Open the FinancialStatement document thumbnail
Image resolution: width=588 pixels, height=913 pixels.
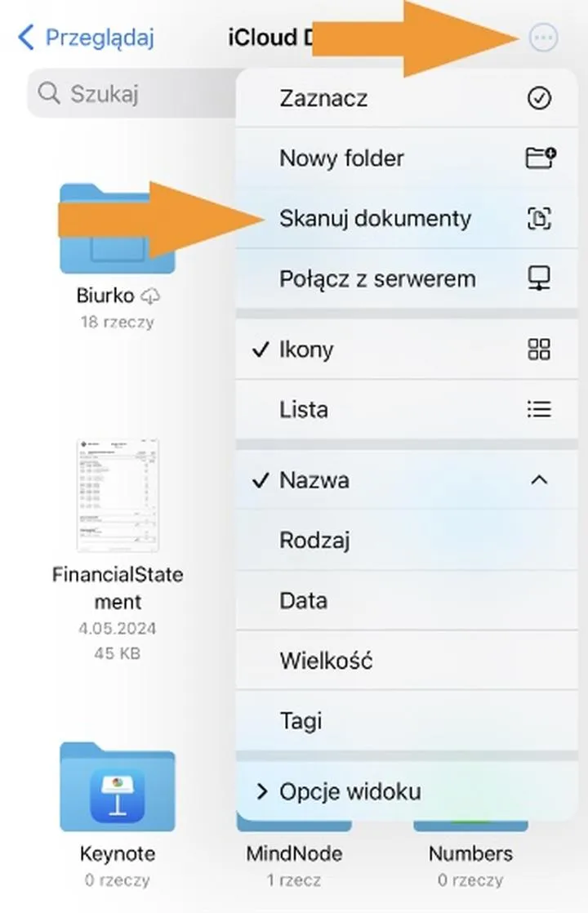(118, 494)
